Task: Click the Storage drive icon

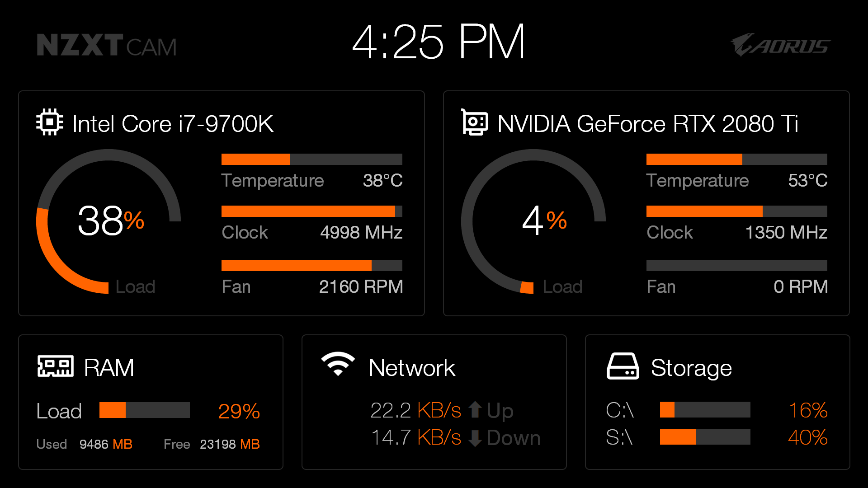Action: click(x=623, y=366)
